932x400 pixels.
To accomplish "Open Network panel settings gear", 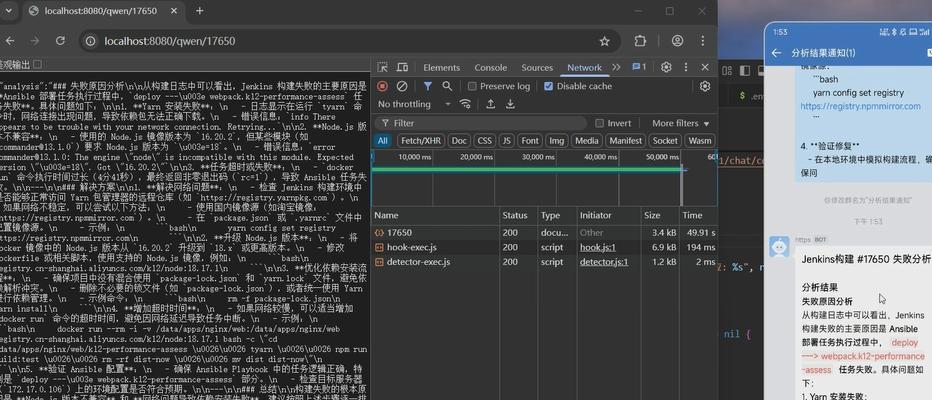I will point(705,86).
